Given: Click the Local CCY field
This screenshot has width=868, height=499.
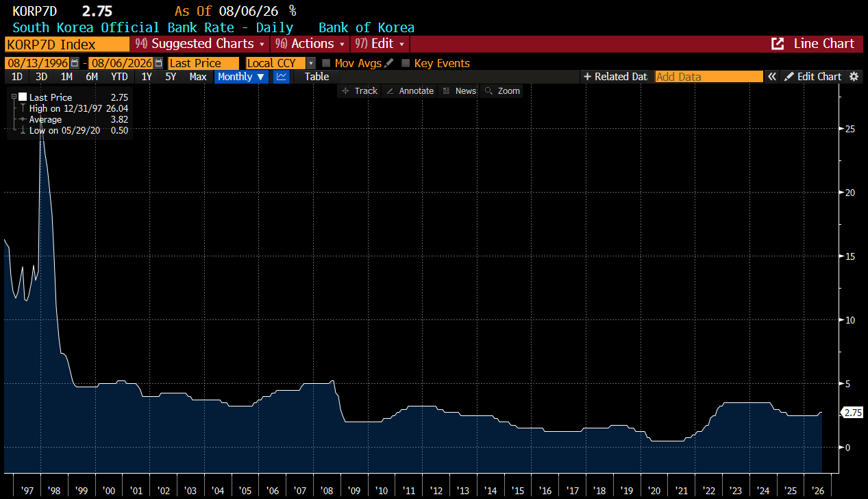Looking at the screenshot, I should point(275,63).
